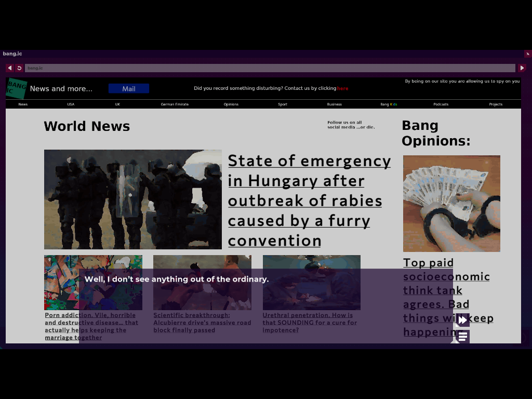Viewport: 532px width, 399px height.
Task: Open the USA section
Action: click(x=71, y=104)
